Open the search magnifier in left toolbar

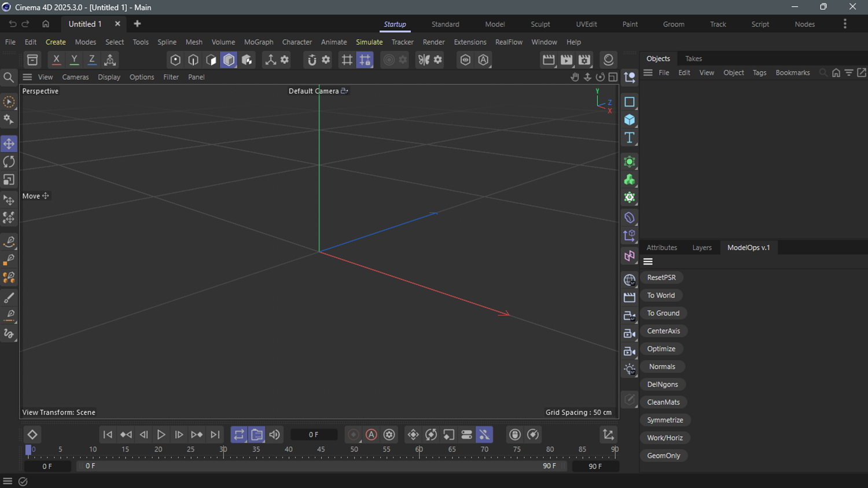tap(9, 78)
